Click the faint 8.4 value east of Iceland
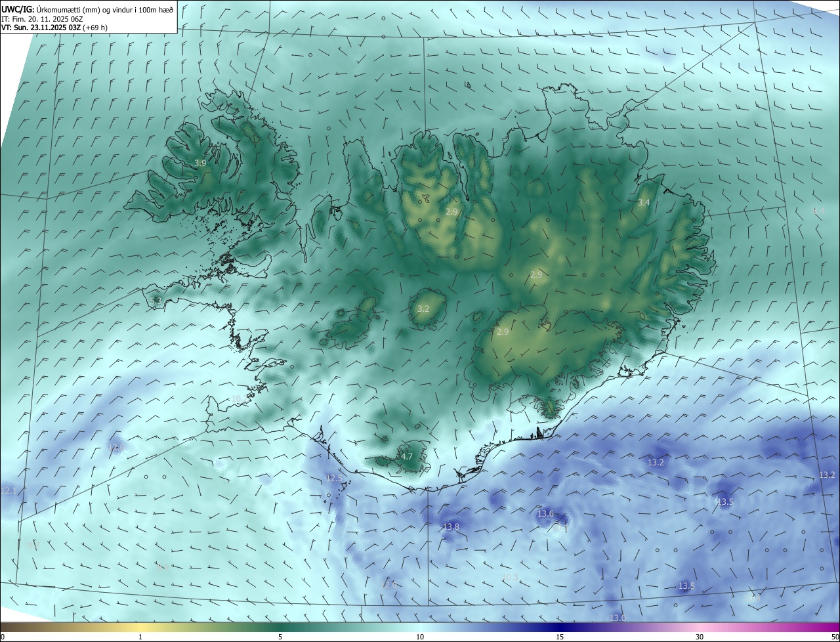Image resolution: width=840 pixels, height=642 pixels. [818, 211]
